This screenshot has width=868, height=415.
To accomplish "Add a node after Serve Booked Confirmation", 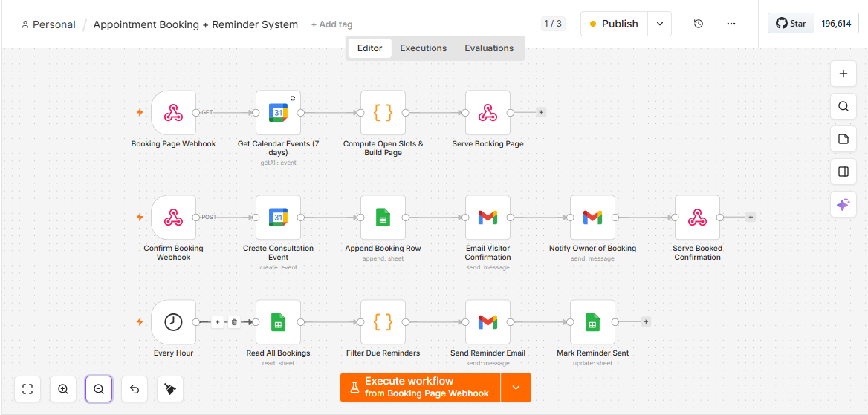I will click(751, 217).
